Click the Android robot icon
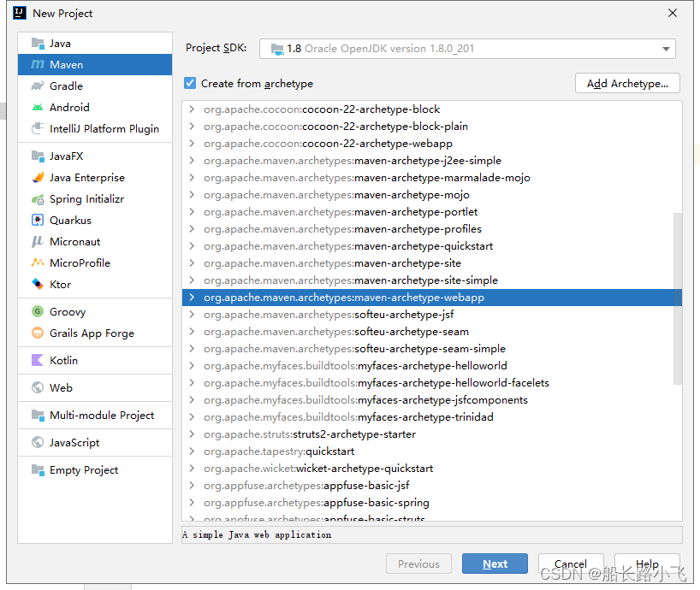700x590 pixels. [38, 108]
